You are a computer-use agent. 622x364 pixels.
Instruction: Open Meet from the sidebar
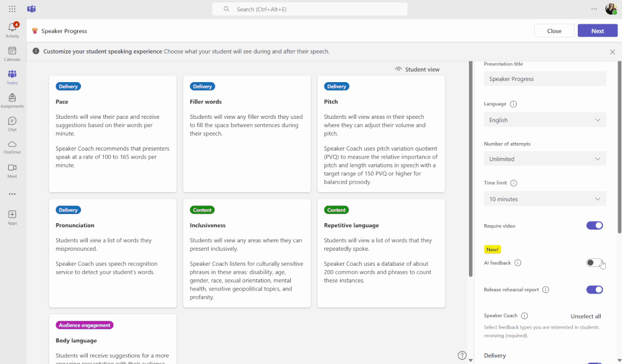click(12, 171)
